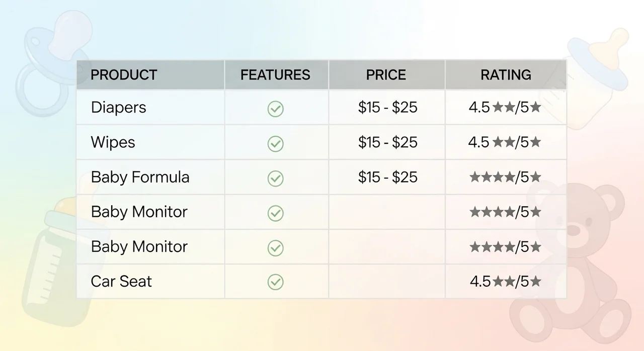Select the Baby Formula product cell
Screen dimensions: 644x351
(140, 177)
